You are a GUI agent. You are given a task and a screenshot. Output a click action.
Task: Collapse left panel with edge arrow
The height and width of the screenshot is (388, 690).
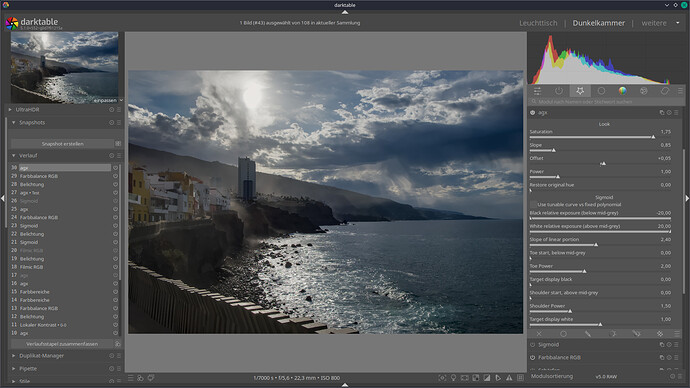[x=3, y=198]
